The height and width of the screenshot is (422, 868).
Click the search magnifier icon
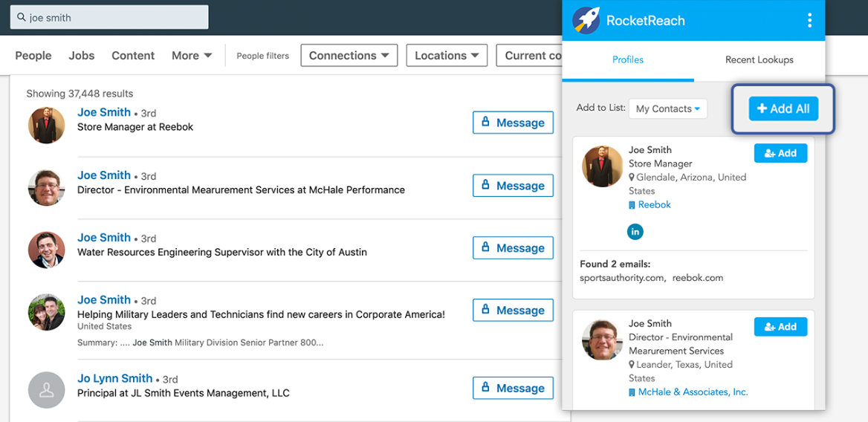click(21, 17)
